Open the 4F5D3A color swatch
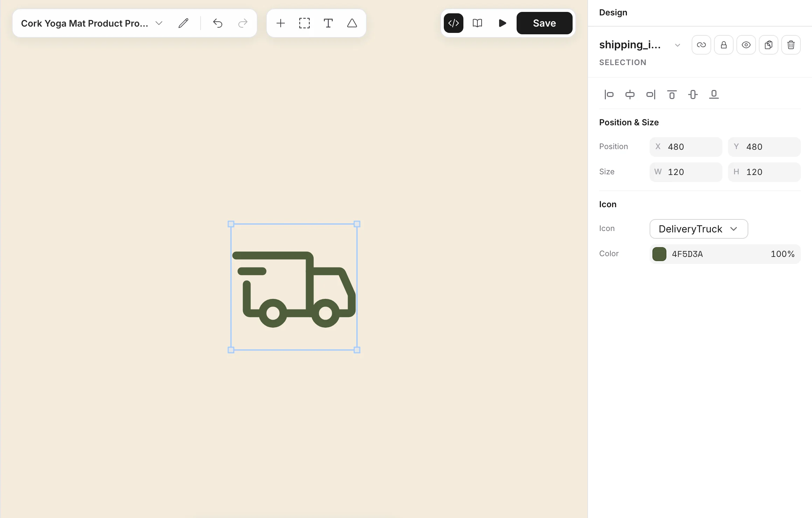 coord(659,254)
